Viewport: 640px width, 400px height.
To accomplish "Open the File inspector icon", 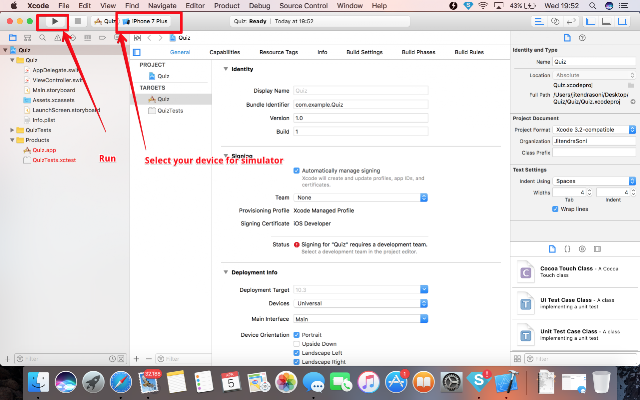I will pyautogui.click(x=567, y=38).
